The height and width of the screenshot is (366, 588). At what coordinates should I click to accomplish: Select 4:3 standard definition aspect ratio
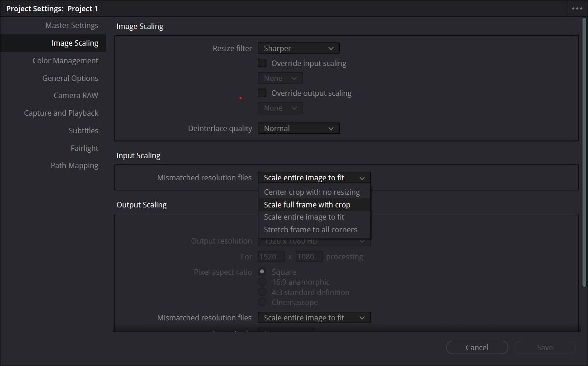[262, 292]
